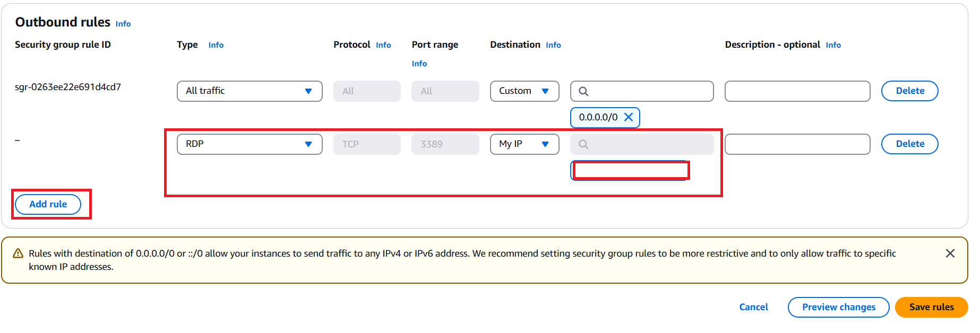Delete the RDP rule
Image resolution: width=980 pixels, height=333 pixels.
(909, 144)
